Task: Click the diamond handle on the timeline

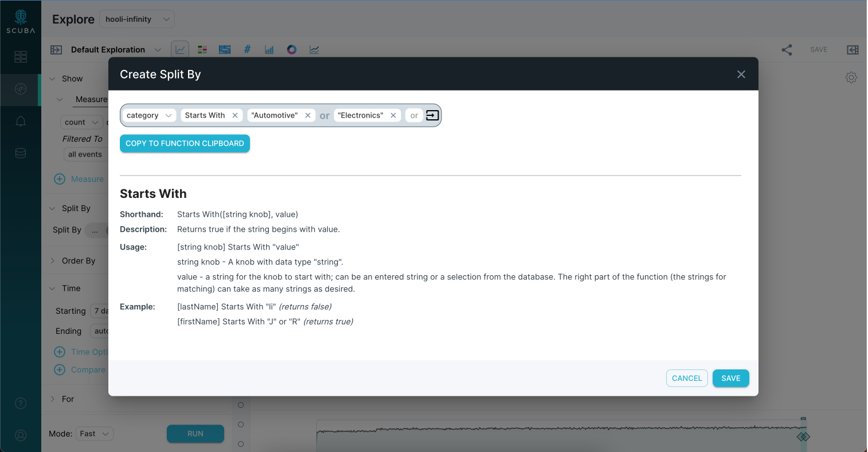Action: tap(803, 437)
